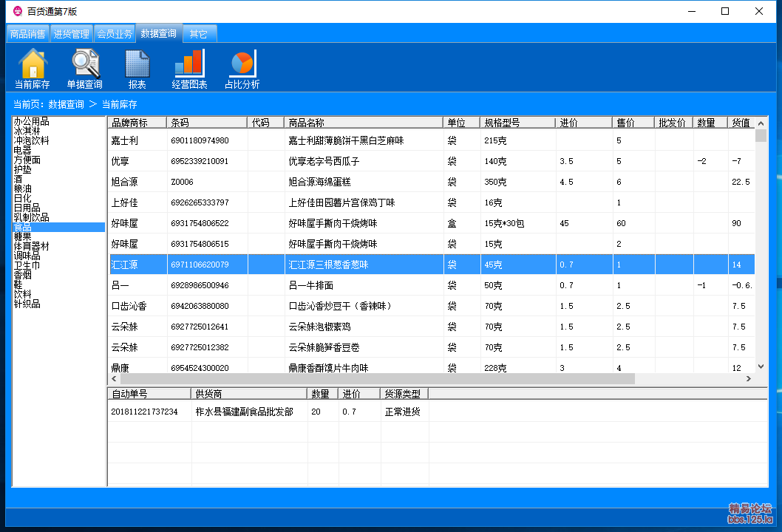Viewport: 782px width, 532px height.
Task: Open the 单据查询 magnifier icon
Action: pyautogui.click(x=85, y=69)
